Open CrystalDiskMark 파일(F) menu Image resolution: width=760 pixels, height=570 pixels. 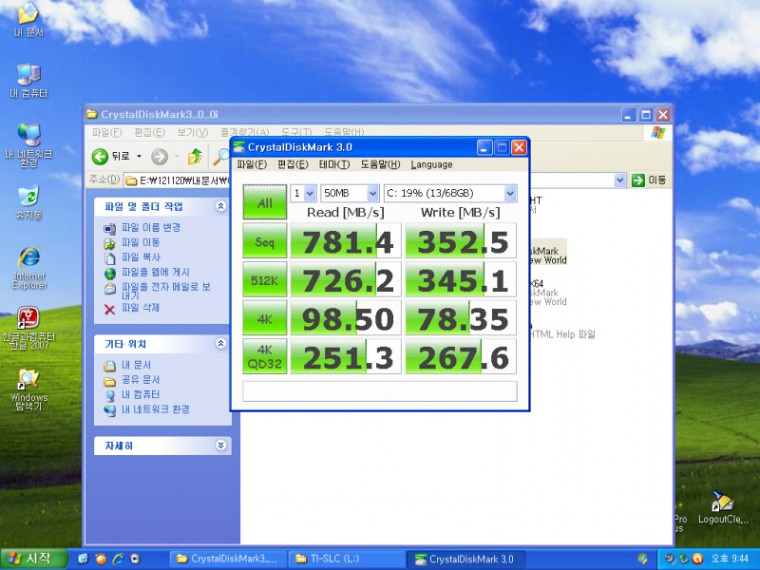tap(252, 164)
